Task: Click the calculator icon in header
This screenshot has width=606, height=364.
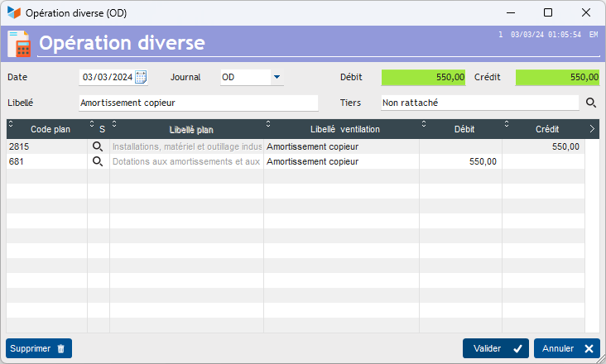Action: (18, 43)
